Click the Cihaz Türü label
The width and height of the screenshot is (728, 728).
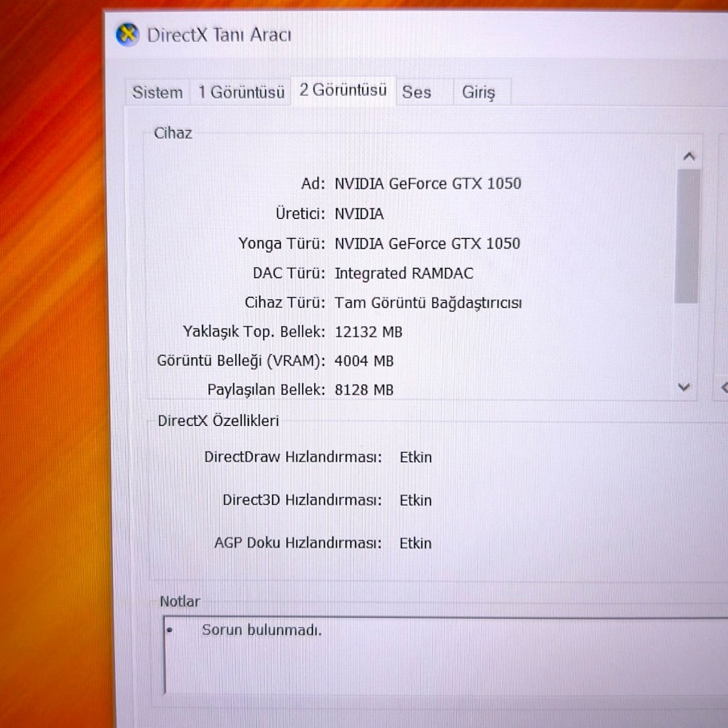[x=285, y=303]
